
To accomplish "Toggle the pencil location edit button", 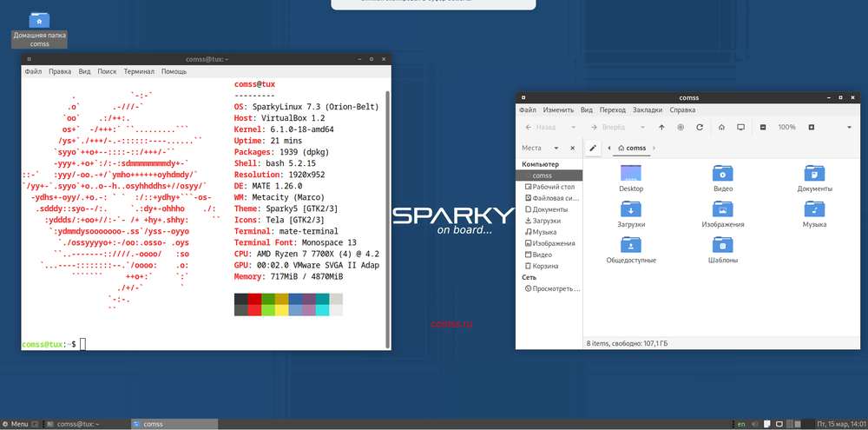I will tap(593, 148).
